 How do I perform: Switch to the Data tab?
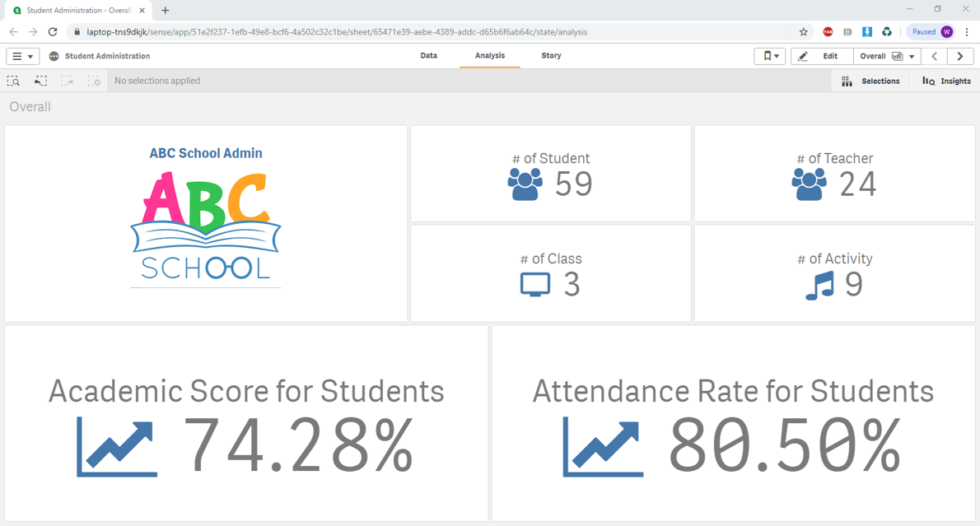(x=429, y=56)
